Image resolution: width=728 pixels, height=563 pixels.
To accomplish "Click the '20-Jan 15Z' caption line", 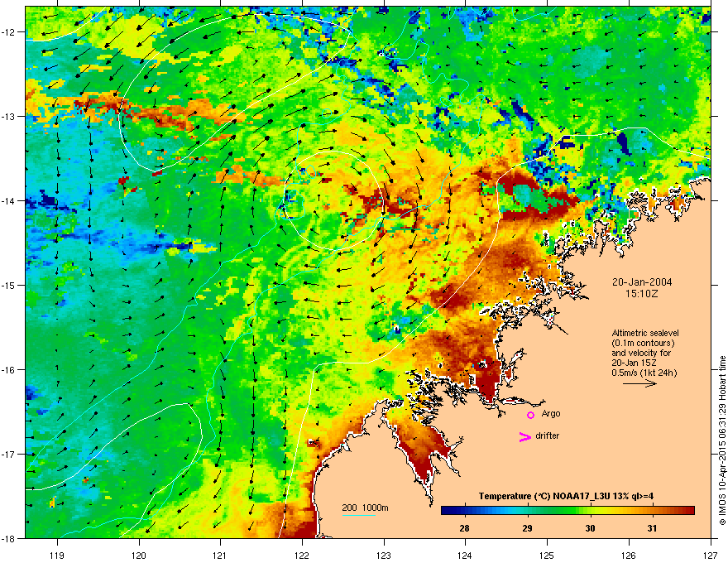I will coord(634,363).
